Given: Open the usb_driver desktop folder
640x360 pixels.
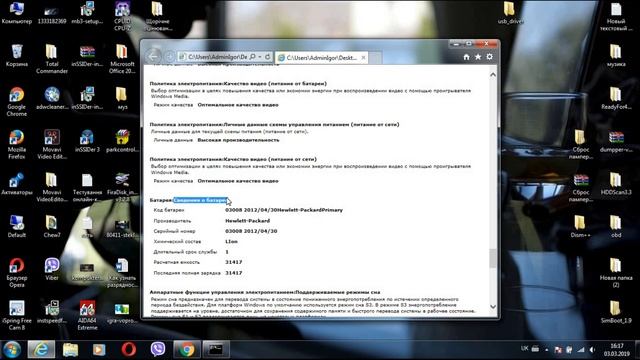Looking at the screenshot, I should (510, 13).
